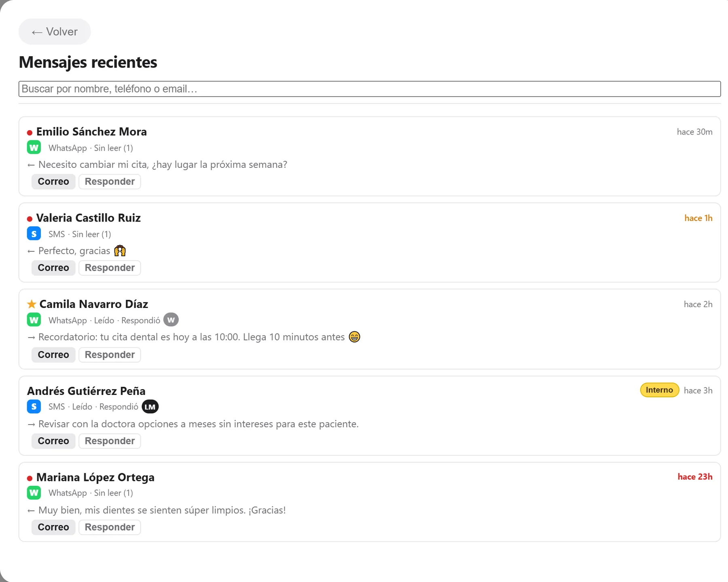Screen dimensions: 728x582
Task: Click Responder on Emilio Sánchez Mora's message
Action: [x=110, y=181]
